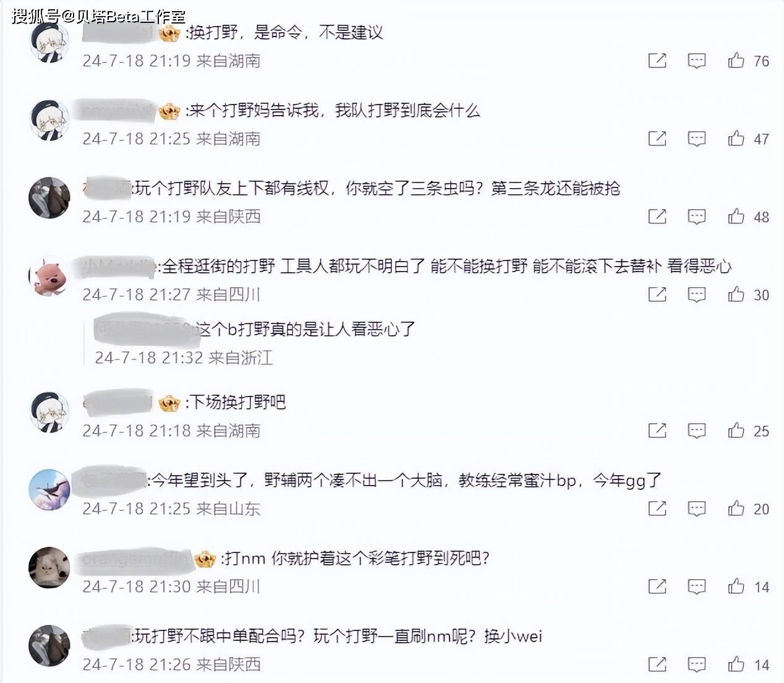Click nested reply 这个b打野真的是让人看恶心了
The width and height of the screenshot is (784, 683).
306,329
